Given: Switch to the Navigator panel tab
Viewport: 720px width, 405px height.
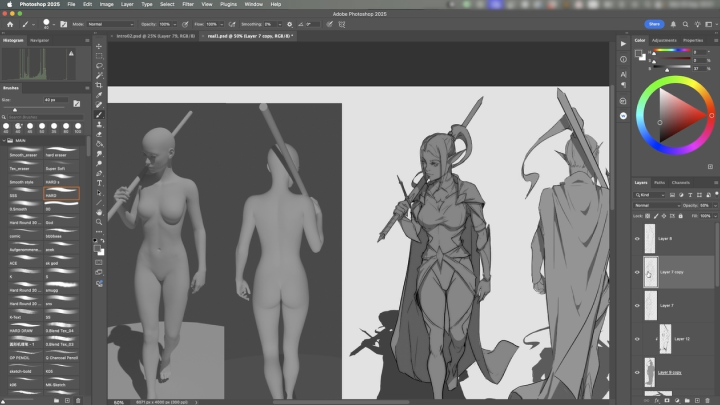Looking at the screenshot, I should 40,40.
